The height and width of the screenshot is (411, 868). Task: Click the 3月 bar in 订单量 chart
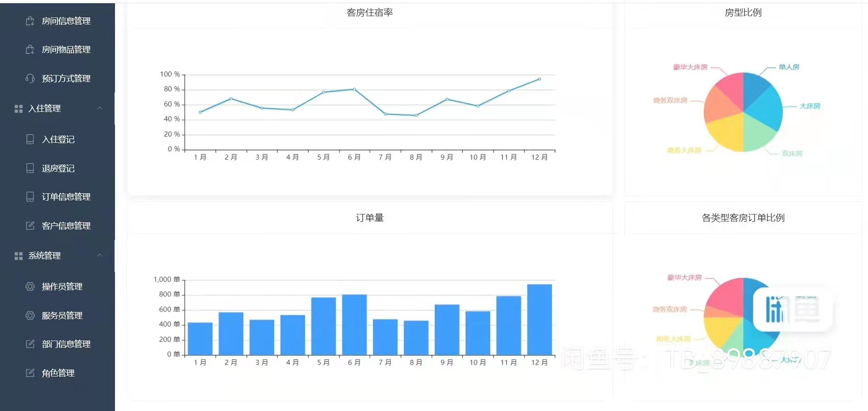(x=262, y=337)
